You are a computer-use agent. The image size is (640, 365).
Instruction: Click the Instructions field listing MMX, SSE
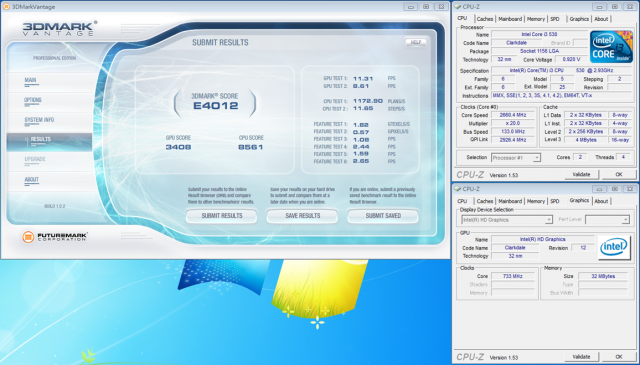click(562, 96)
